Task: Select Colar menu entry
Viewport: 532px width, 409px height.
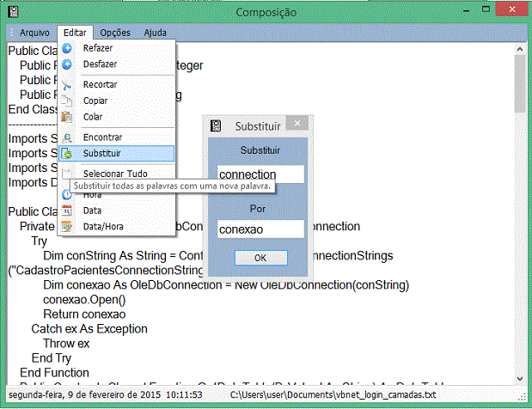Action: [x=116, y=117]
